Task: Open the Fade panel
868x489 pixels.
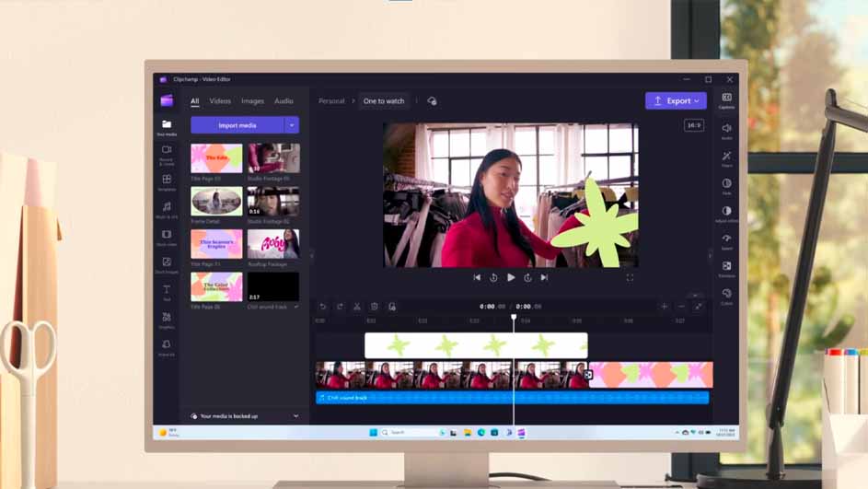Action: [x=726, y=186]
